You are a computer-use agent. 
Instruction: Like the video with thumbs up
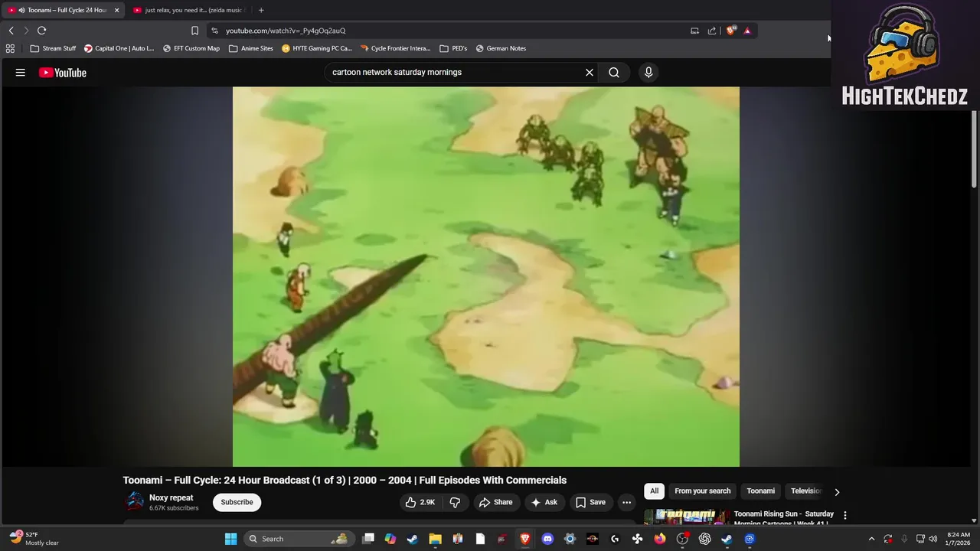[x=420, y=502]
